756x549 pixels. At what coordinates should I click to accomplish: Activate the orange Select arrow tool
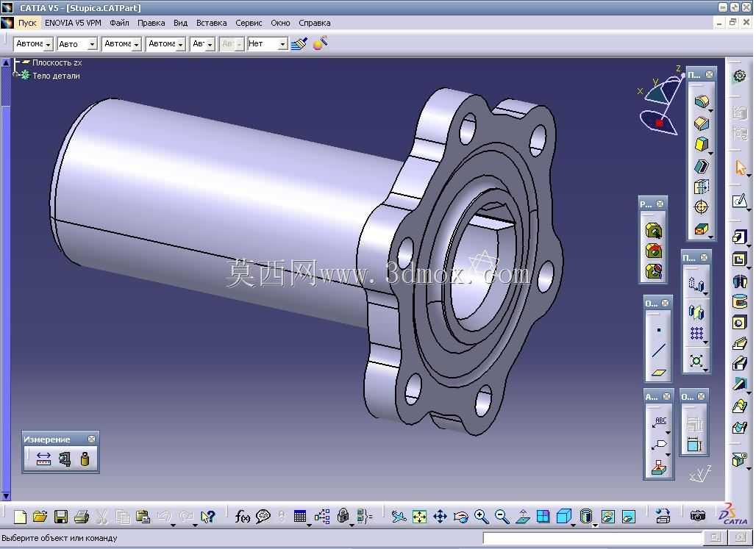(740, 168)
